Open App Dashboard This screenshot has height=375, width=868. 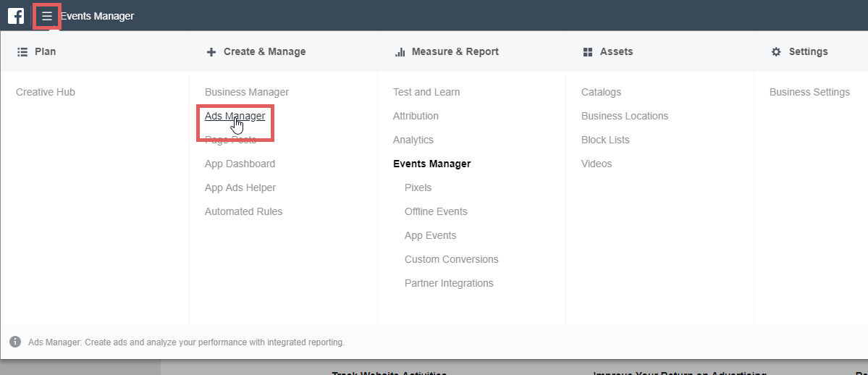point(240,164)
